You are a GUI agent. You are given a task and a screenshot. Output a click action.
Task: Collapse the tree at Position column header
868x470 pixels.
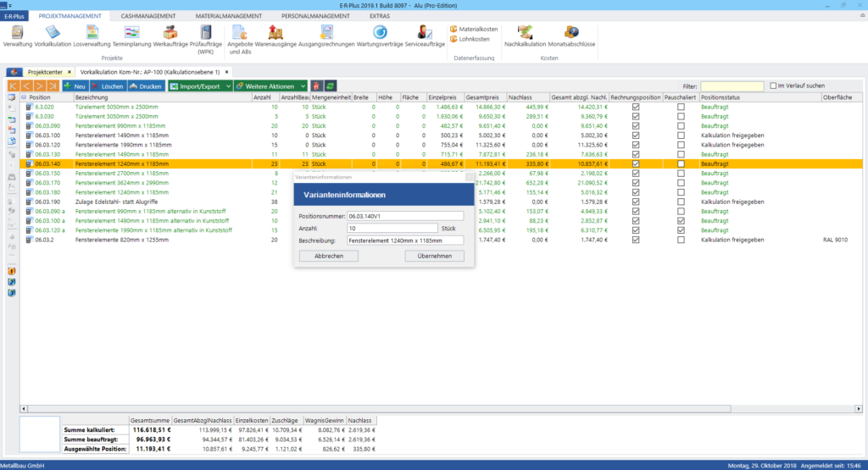24,97
